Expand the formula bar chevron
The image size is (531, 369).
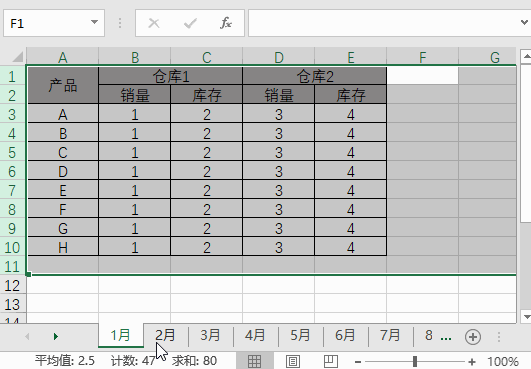(x=524, y=23)
